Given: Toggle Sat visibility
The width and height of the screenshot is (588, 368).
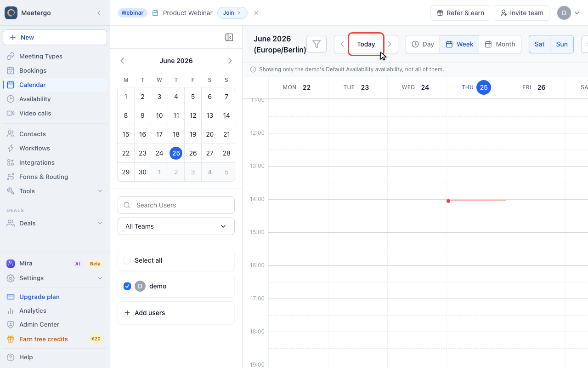Looking at the screenshot, I should click(x=539, y=44).
